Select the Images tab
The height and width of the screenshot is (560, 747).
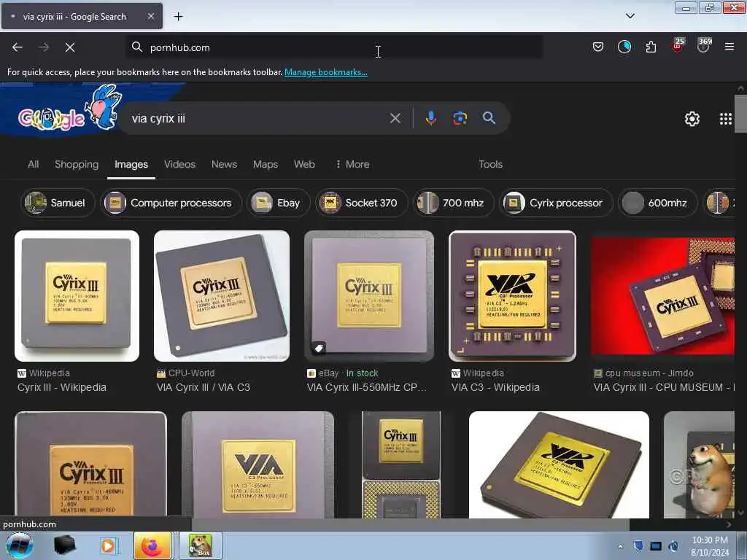click(x=131, y=164)
